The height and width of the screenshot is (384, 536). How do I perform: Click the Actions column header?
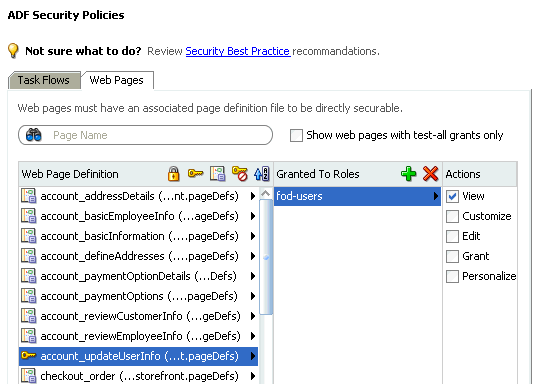(x=463, y=174)
